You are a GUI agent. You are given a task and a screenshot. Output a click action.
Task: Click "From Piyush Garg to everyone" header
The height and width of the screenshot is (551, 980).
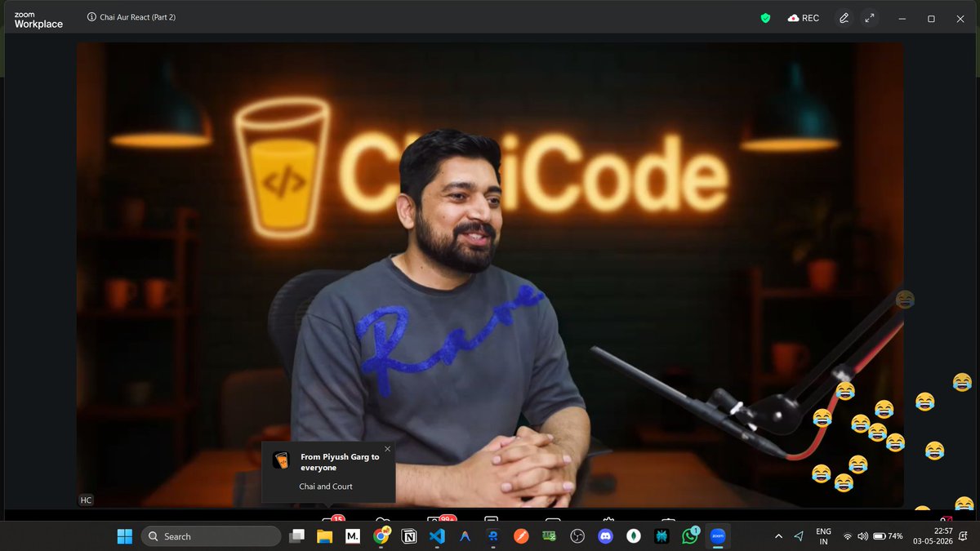tap(340, 462)
